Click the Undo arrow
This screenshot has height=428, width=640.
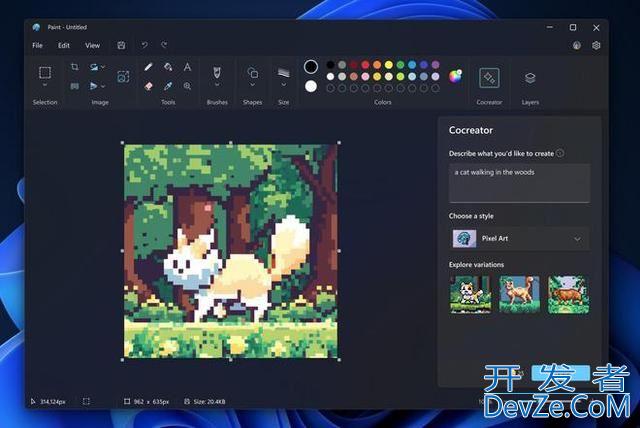click(x=144, y=45)
